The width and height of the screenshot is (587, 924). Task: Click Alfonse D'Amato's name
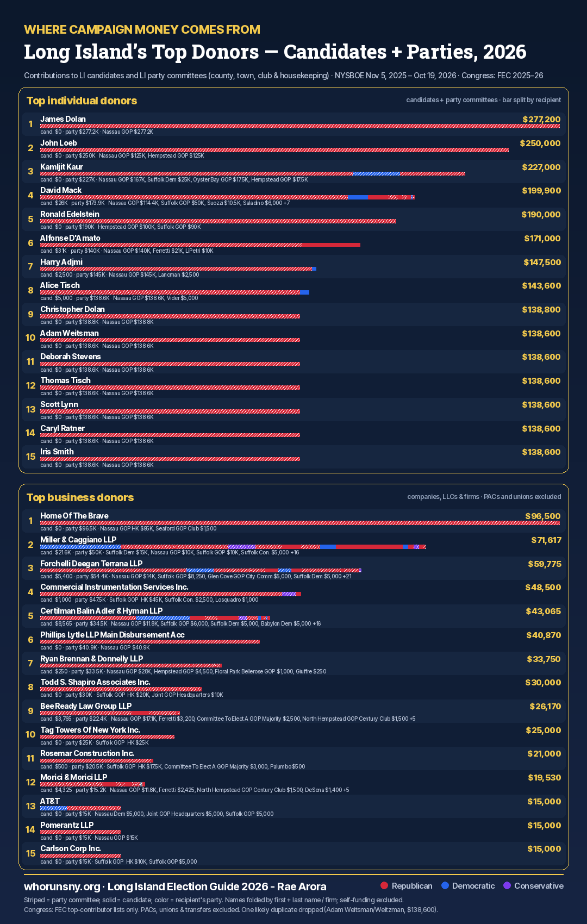coord(70,238)
